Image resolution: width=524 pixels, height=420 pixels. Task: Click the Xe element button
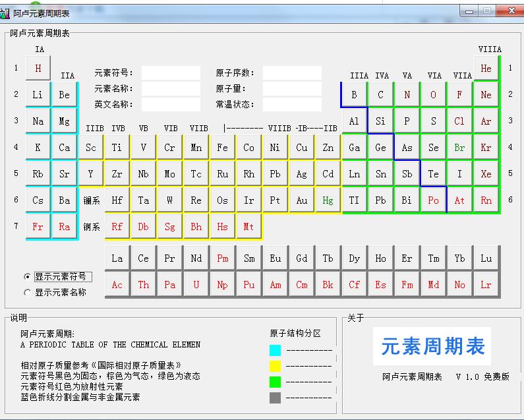pos(486,174)
